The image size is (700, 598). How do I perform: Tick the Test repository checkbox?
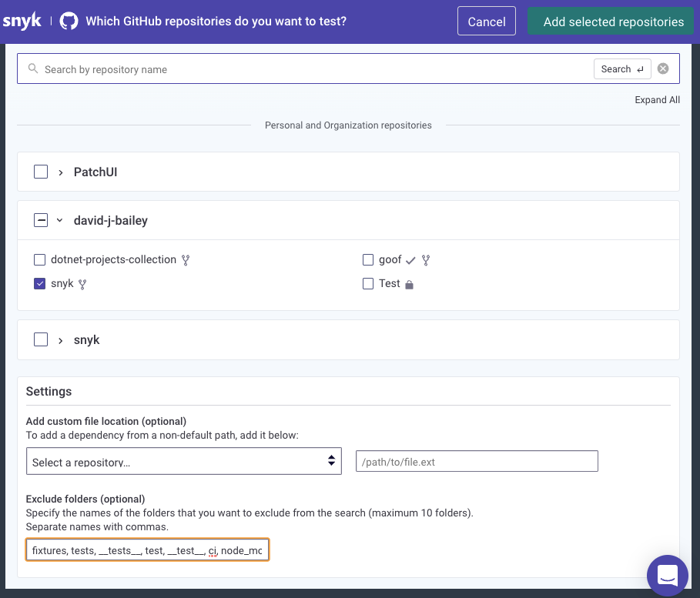368,283
